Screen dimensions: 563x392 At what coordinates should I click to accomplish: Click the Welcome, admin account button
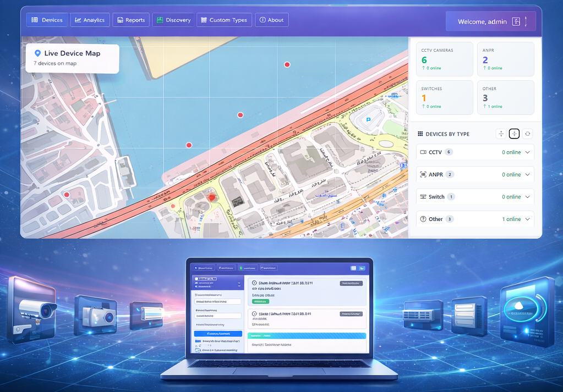point(490,21)
